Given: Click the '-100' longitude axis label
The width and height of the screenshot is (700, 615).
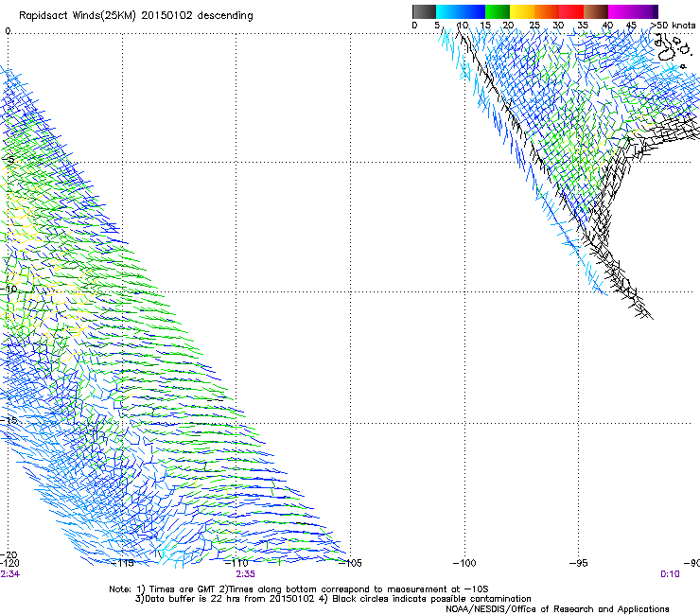Looking at the screenshot, I should click(x=464, y=563).
